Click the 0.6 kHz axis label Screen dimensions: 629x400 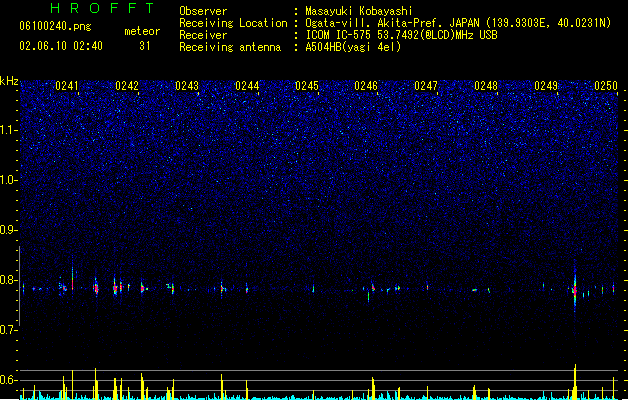click(x=9, y=380)
